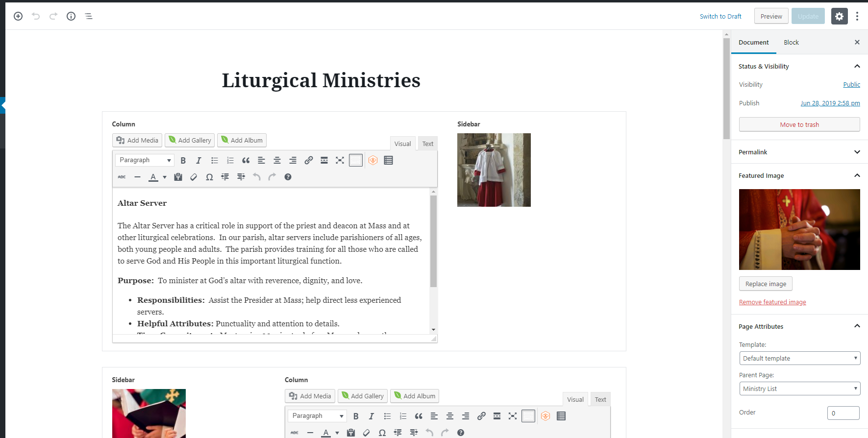Open the Parent Page dropdown showing Ministry List
This screenshot has width=868, height=438.
click(x=799, y=389)
